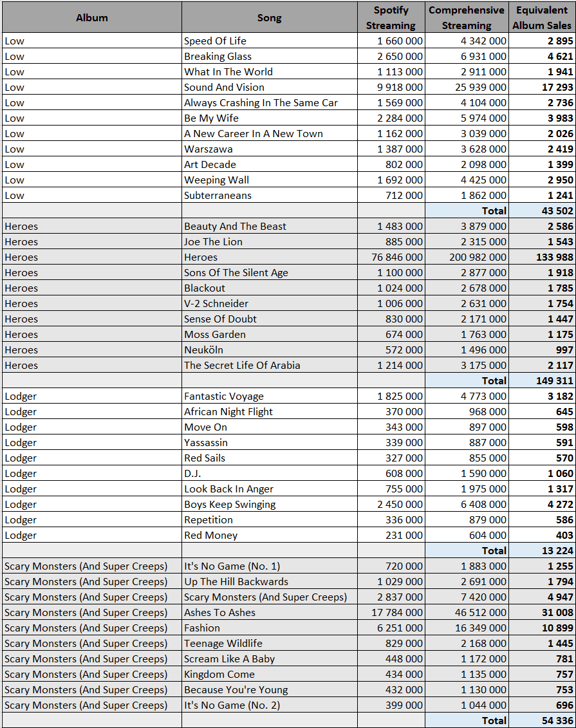Select the song cell Fantastic Voyage
Viewport: 576px width, 728px height.
point(270,396)
